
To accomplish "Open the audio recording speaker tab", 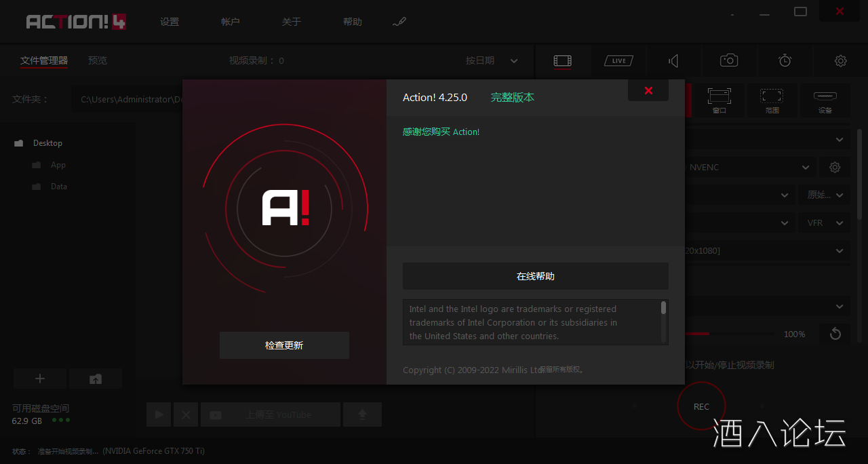I will 673,61.
